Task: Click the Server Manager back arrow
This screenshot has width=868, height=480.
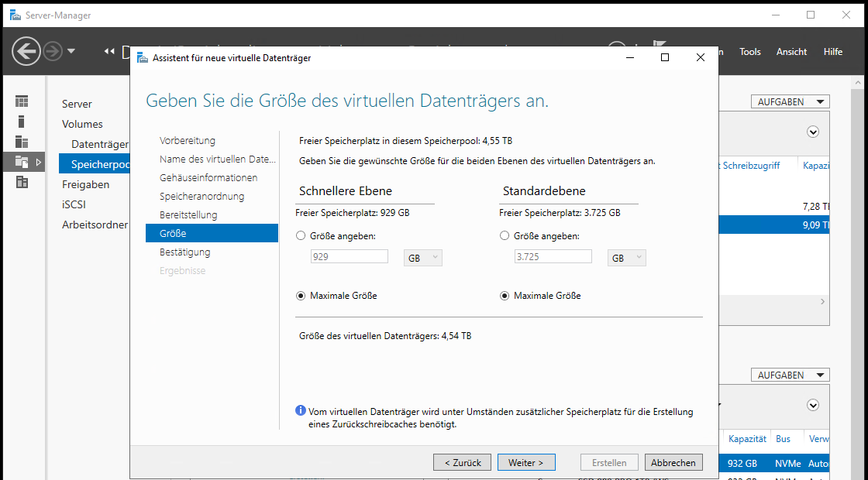Action: 26,51
